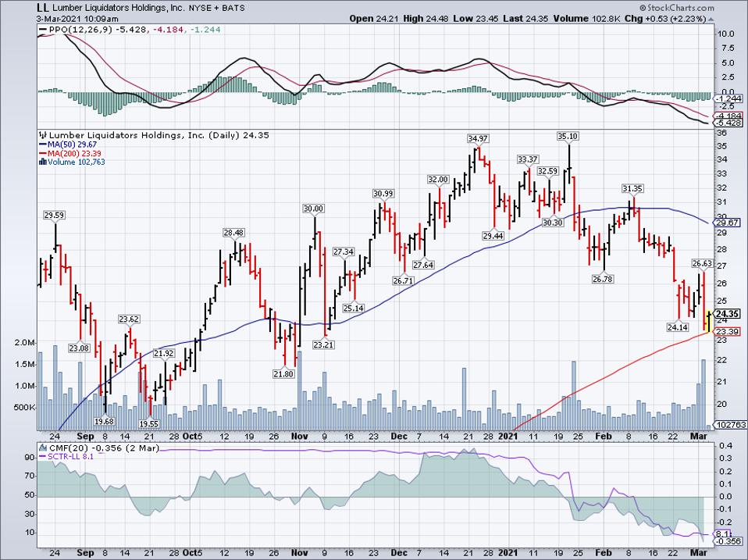This screenshot has height=560, width=748.
Task: Click the Feb label on the price date axis
Action: (604, 436)
